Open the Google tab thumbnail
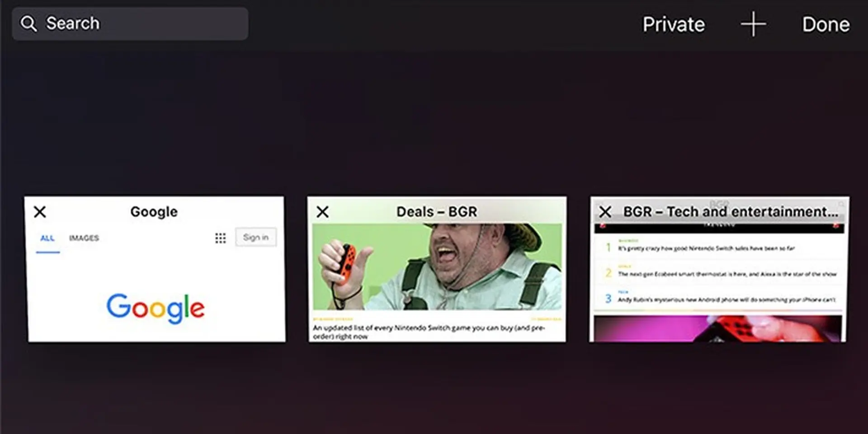The height and width of the screenshot is (434, 868). click(x=155, y=269)
